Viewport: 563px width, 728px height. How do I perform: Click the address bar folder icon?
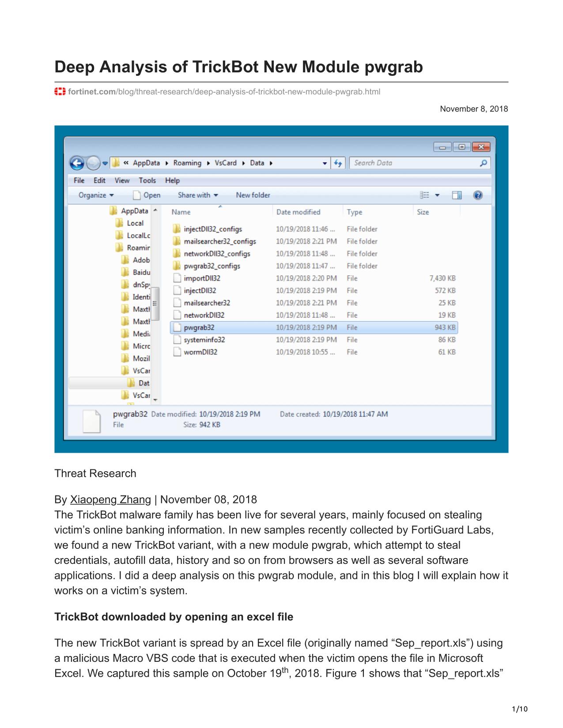(x=116, y=163)
